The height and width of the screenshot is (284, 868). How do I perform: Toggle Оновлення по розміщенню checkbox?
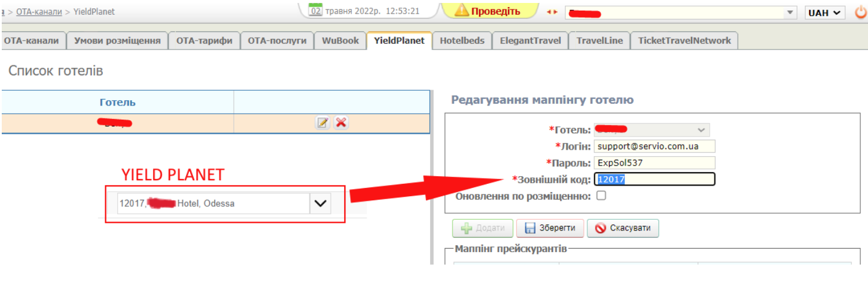coord(601,196)
